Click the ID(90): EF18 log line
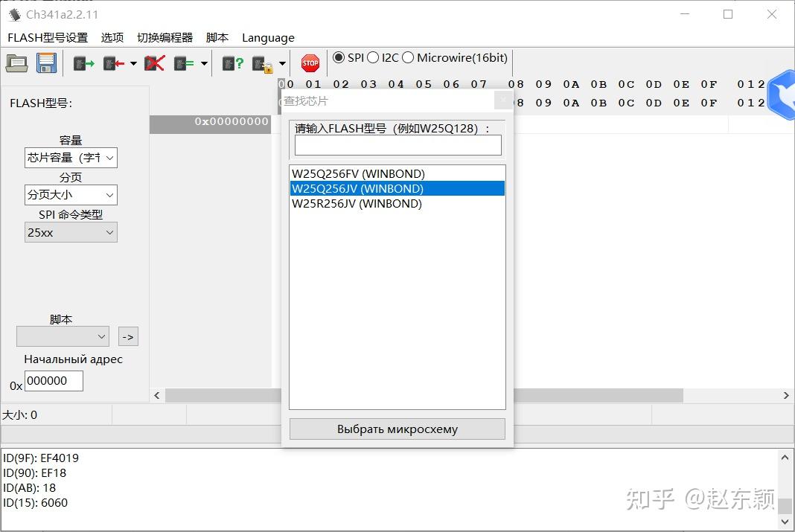The width and height of the screenshot is (795, 532). [34, 473]
